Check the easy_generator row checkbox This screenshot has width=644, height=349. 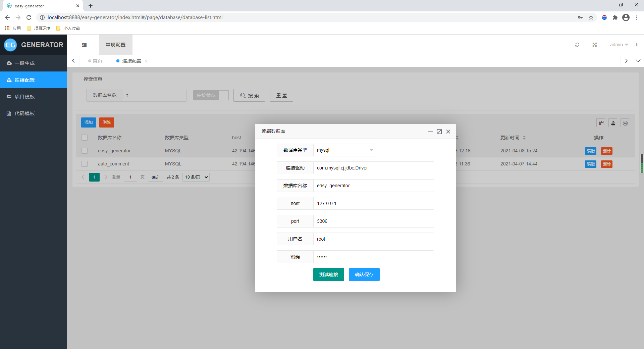point(85,151)
